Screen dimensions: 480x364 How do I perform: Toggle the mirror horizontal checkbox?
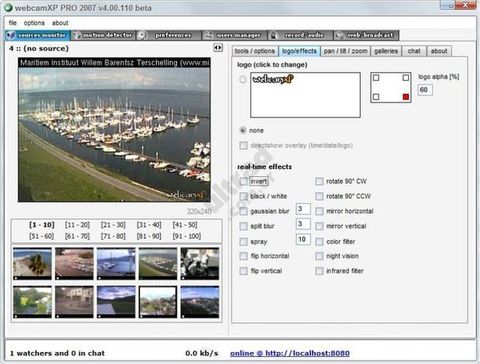point(319,211)
